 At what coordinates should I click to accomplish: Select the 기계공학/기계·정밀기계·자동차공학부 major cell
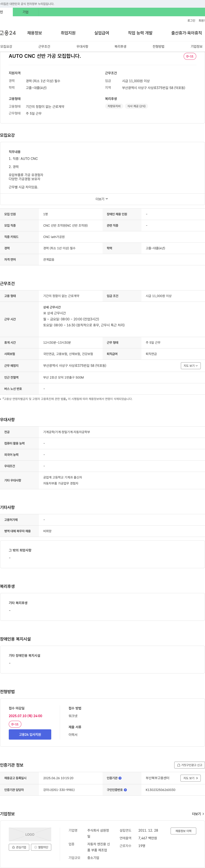point(67,432)
